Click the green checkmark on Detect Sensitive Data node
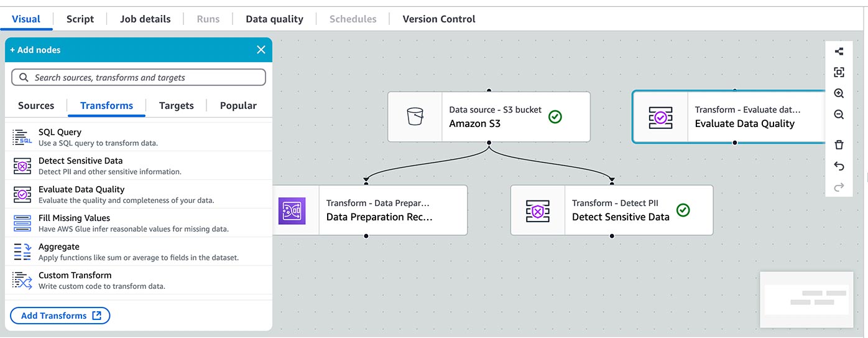The image size is (868, 338). (683, 210)
